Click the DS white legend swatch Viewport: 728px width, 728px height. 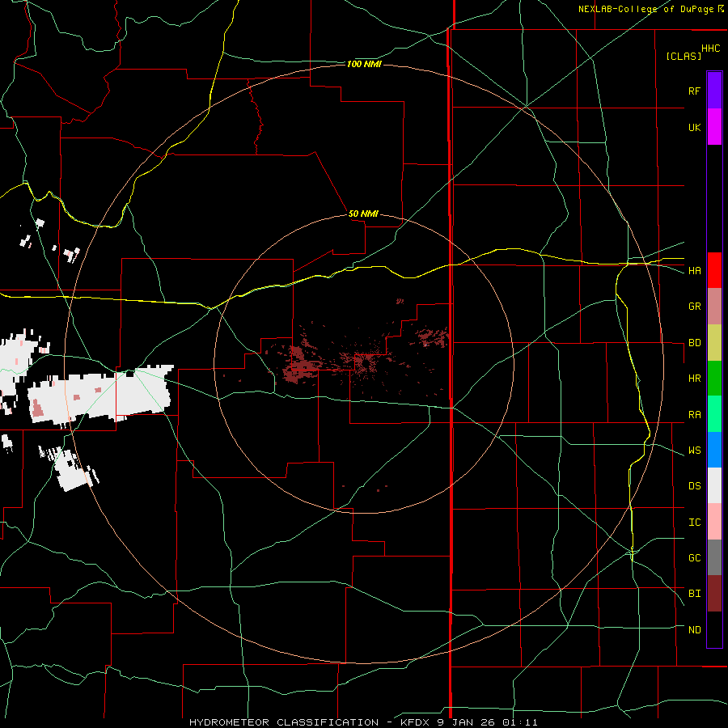[714, 485]
